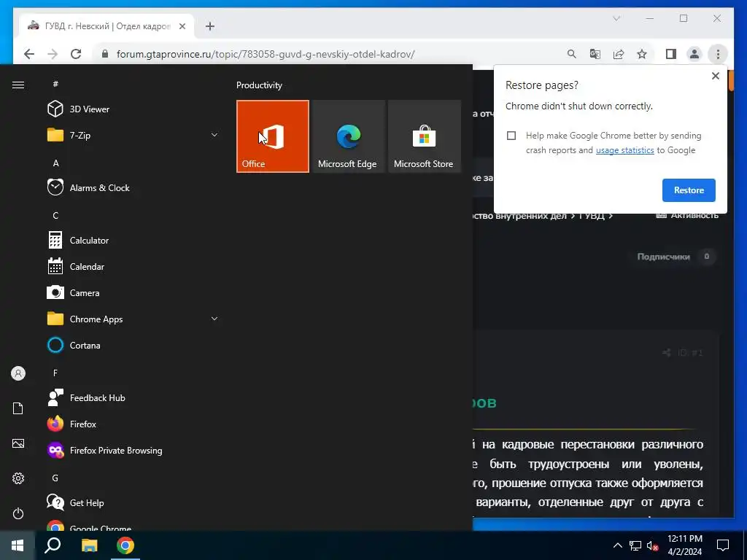747x560 pixels.
Task: Click the letter C group header
Action: pyautogui.click(x=55, y=215)
